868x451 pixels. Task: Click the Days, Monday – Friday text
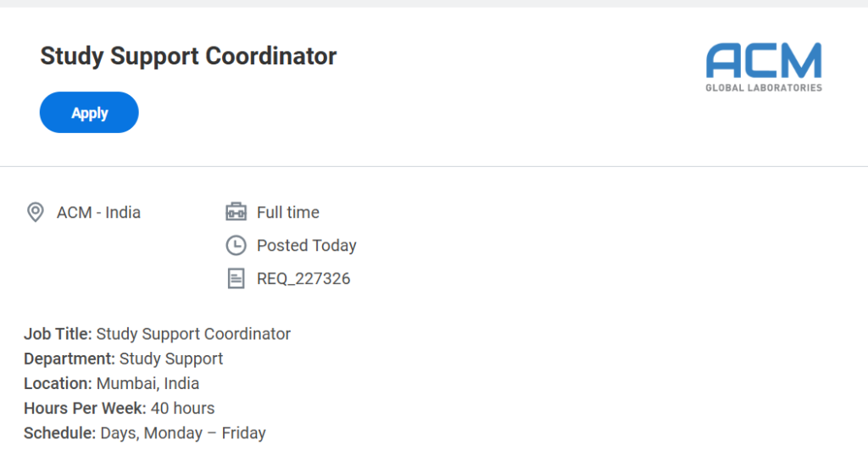(x=183, y=433)
